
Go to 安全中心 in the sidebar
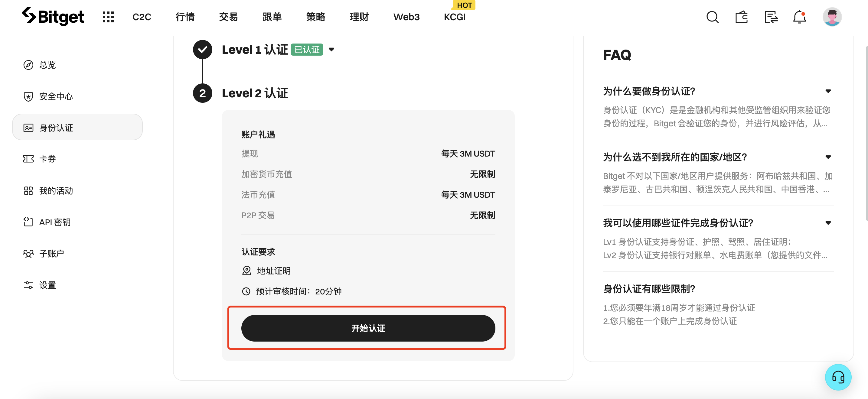(56, 97)
